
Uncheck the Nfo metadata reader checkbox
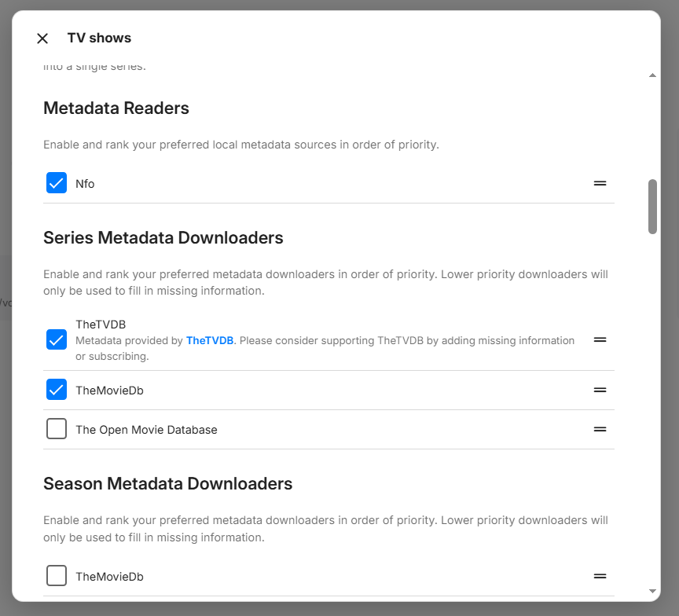(57, 183)
